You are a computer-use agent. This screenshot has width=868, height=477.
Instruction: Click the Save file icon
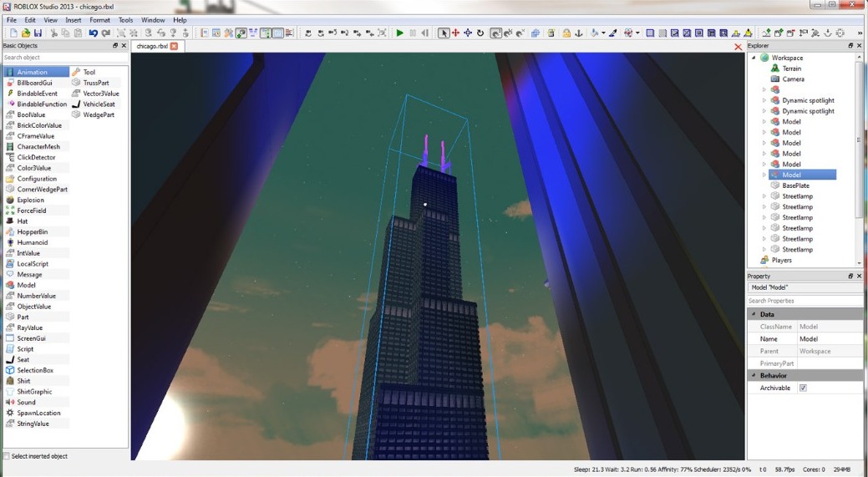coord(38,33)
